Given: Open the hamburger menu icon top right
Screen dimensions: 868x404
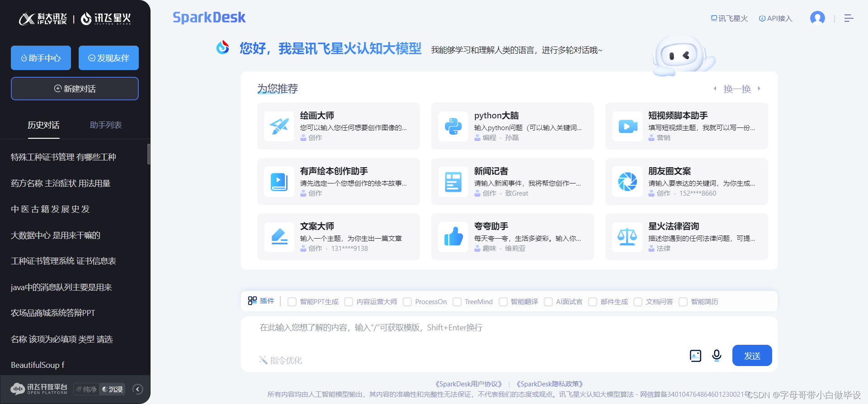Looking at the screenshot, I should pyautogui.click(x=849, y=18).
